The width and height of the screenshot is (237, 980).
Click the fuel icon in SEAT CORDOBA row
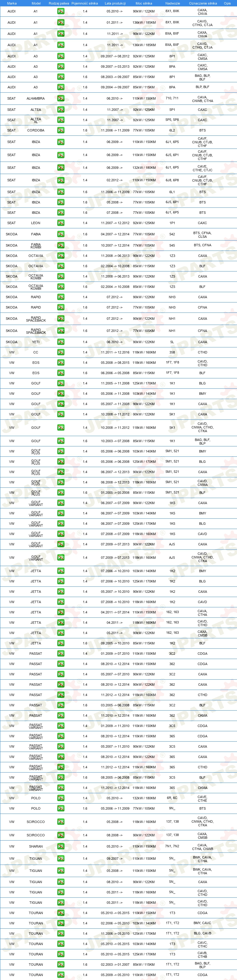(x=61, y=130)
